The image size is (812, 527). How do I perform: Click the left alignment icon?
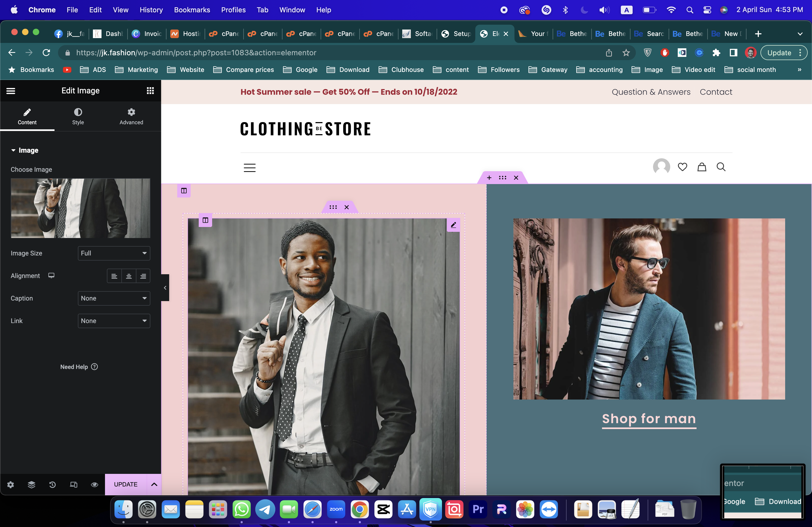click(x=114, y=276)
